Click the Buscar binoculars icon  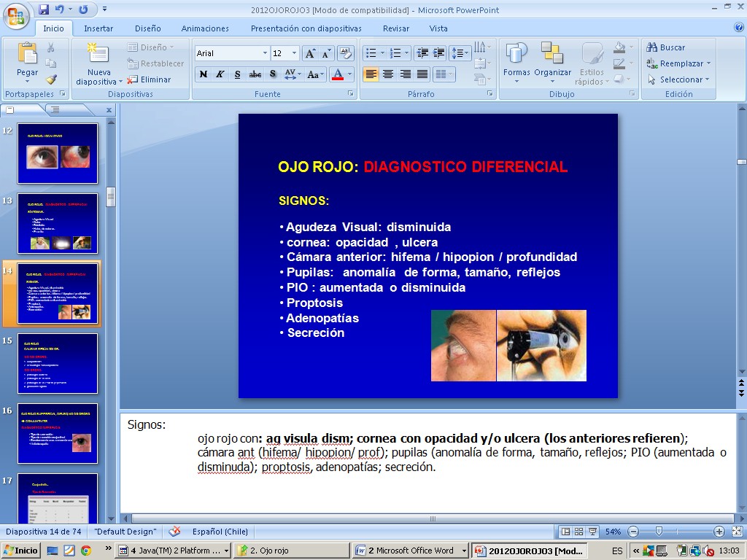pos(652,47)
